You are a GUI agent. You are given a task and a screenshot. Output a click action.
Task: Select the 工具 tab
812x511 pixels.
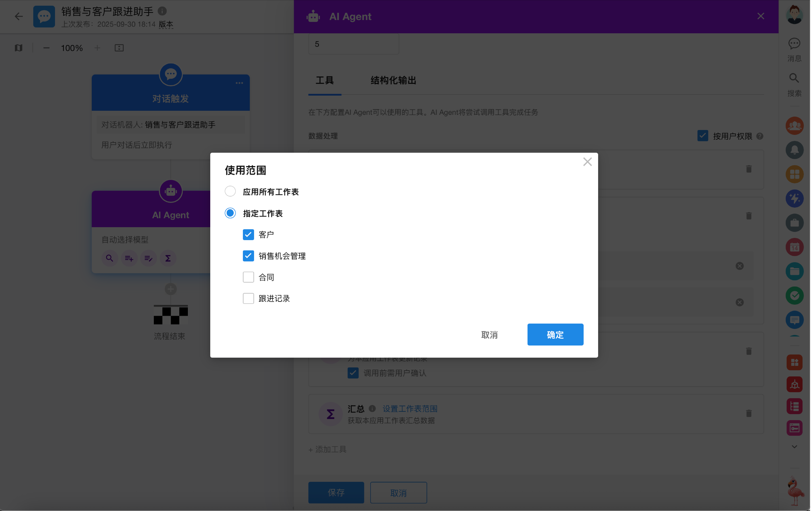324,80
